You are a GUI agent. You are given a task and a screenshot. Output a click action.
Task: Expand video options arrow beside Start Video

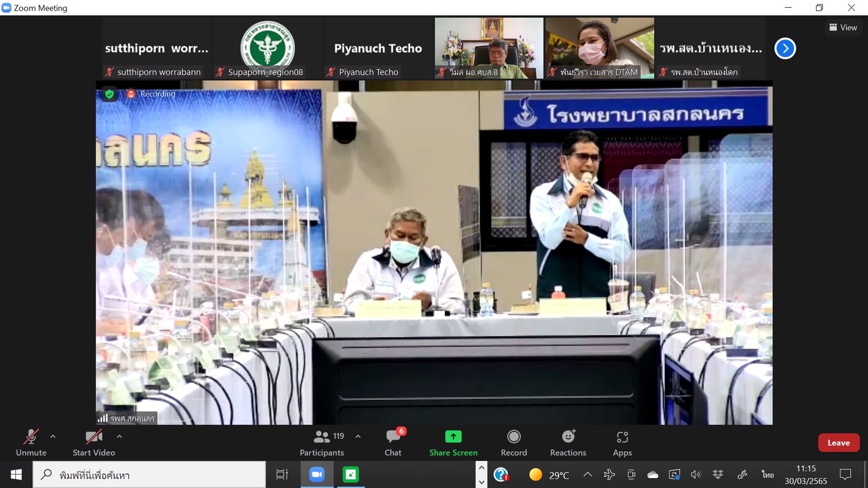(119, 436)
